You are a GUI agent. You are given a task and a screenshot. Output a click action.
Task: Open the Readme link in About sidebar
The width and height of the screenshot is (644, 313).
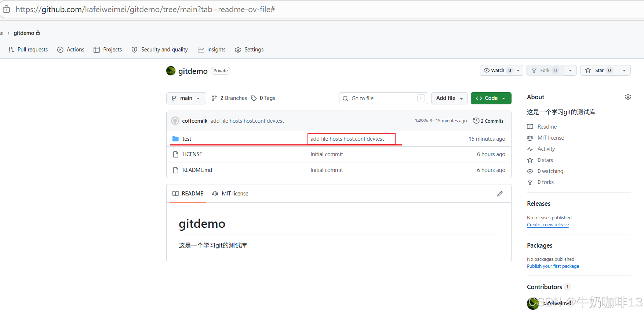coord(547,127)
